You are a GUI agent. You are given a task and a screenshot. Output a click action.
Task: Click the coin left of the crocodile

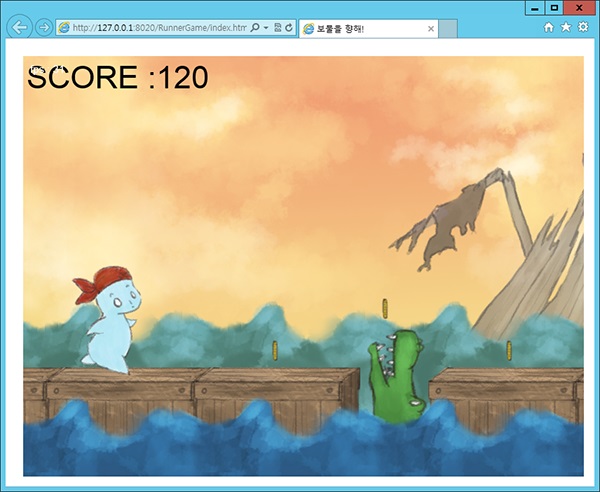[x=274, y=350]
